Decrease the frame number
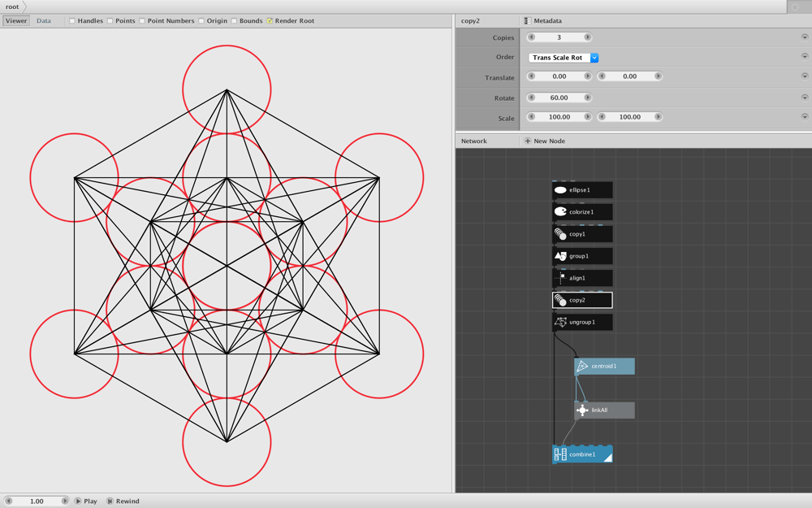Viewport: 812px width, 508px height. (8, 501)
